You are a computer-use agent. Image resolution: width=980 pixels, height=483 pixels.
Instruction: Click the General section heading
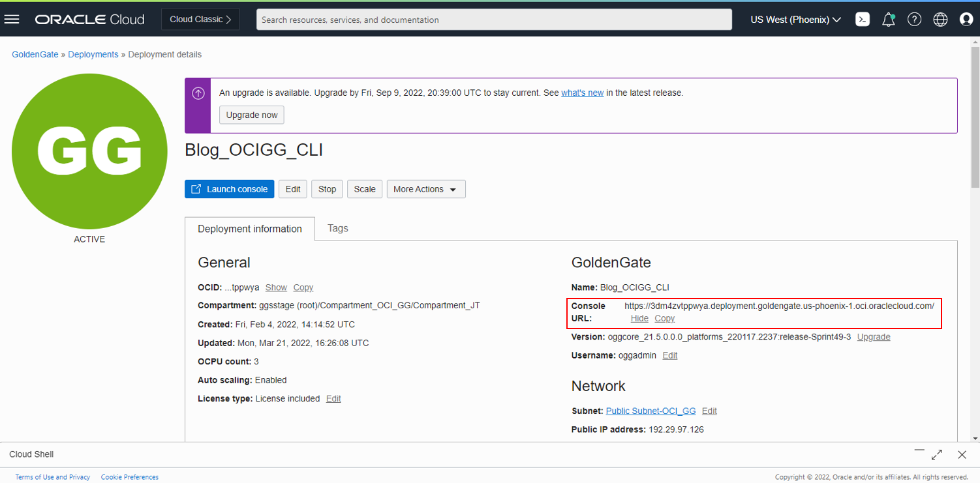[224, 263]
